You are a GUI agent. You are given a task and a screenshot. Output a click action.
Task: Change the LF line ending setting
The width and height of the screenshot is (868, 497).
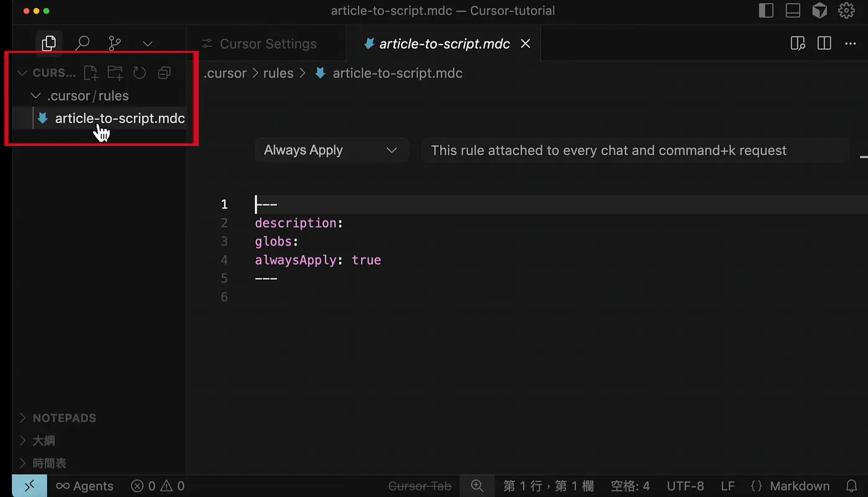728,486
